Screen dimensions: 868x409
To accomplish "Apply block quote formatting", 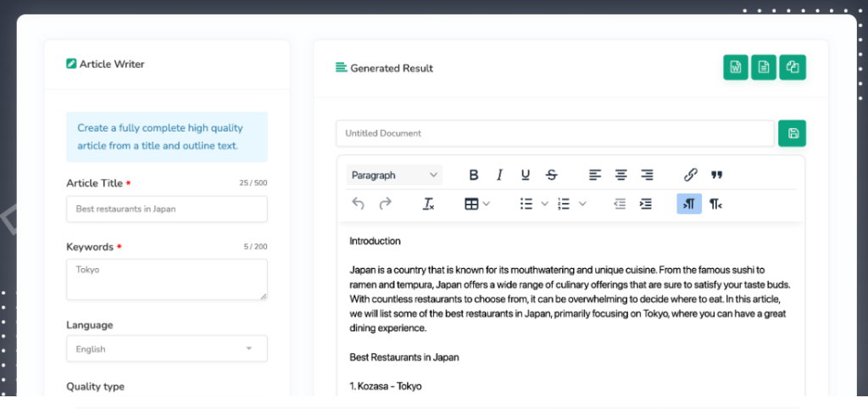I will coord(716,175).
